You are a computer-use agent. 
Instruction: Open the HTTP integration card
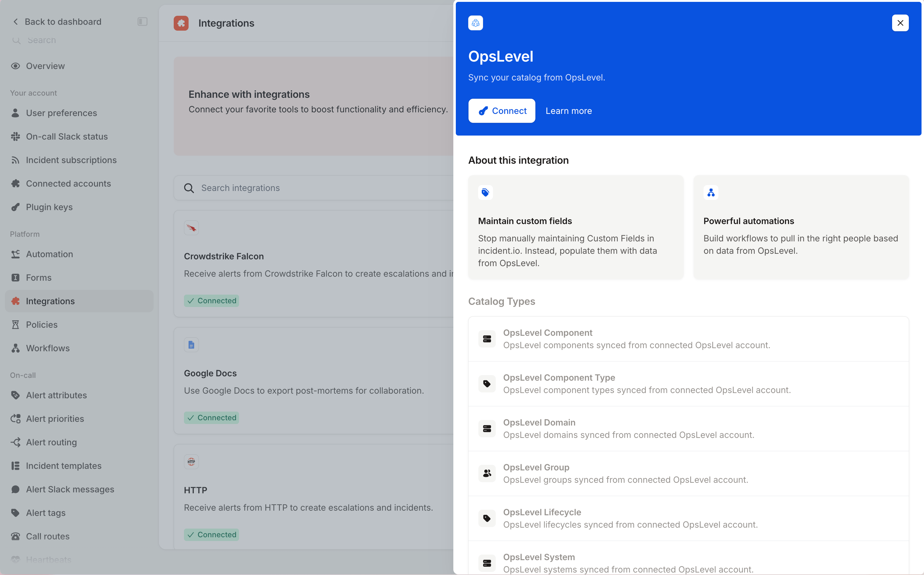click(x=313, y=497)
